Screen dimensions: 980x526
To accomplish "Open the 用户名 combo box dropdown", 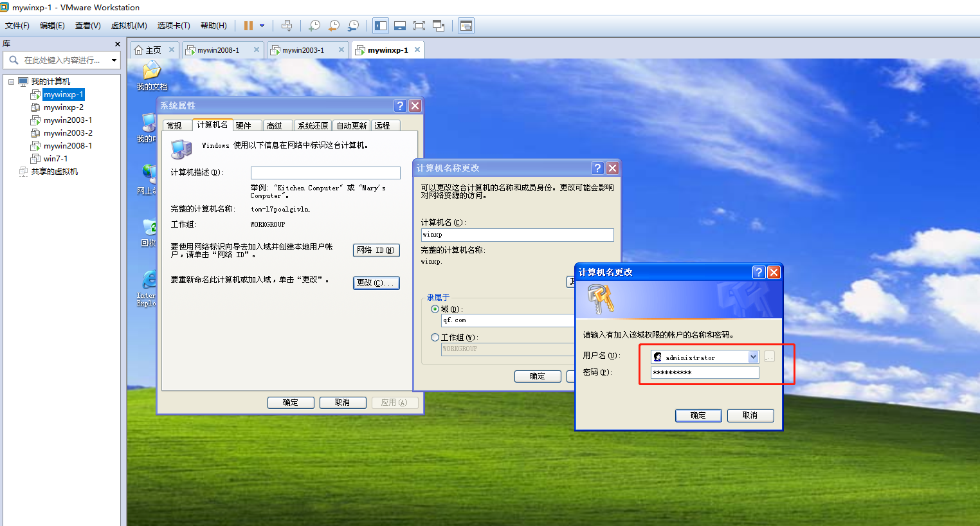I will [x=754, y=357].
